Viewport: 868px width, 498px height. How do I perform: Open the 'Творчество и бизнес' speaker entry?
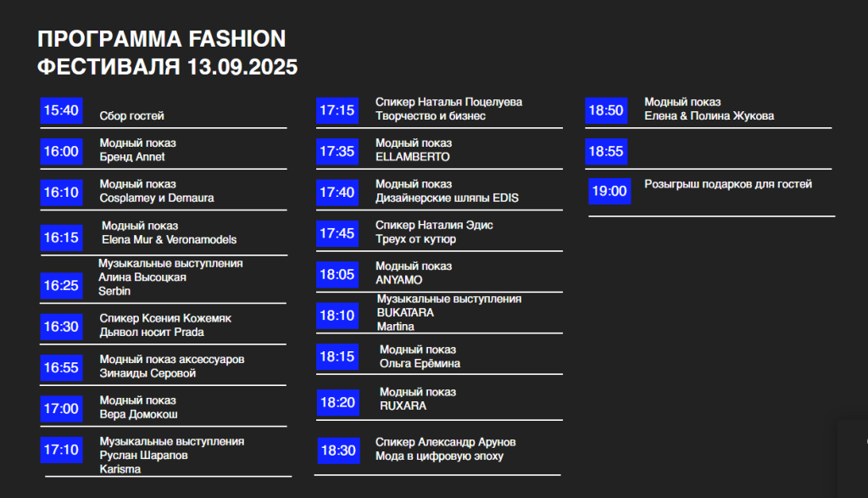430,115
